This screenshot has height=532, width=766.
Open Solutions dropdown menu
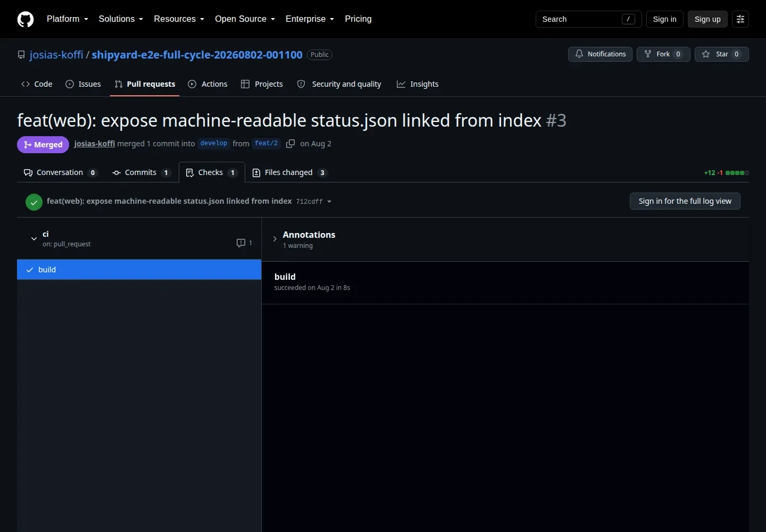coord(121,19)
